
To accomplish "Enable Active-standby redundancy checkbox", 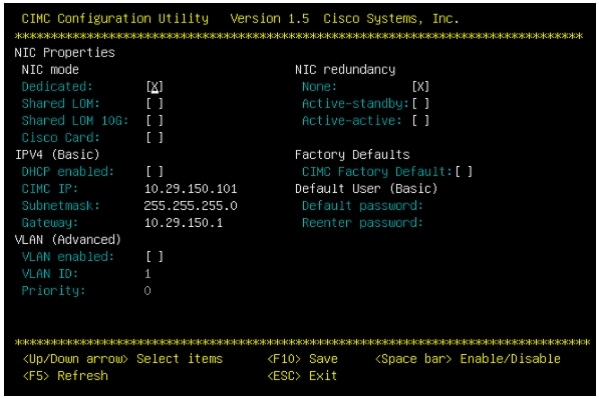I will (421, 104).
